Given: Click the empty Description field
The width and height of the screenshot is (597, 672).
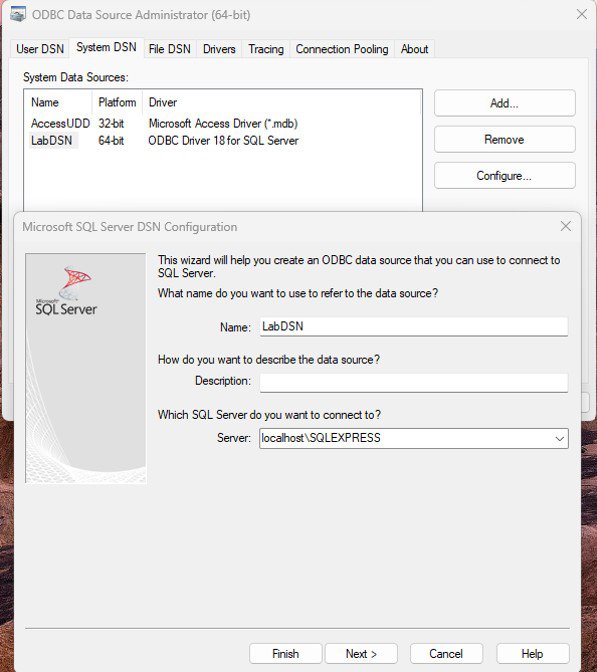Looking at the screenshot, I should click(414, 382).
